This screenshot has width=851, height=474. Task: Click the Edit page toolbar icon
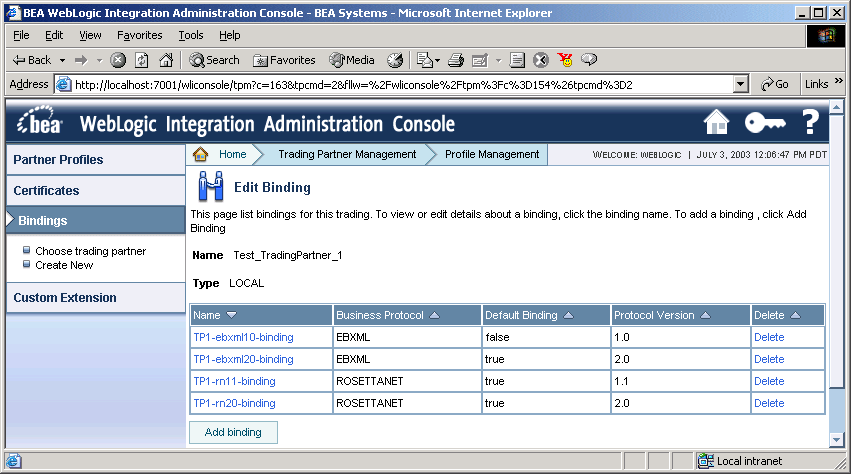click(x=480, y=60)
